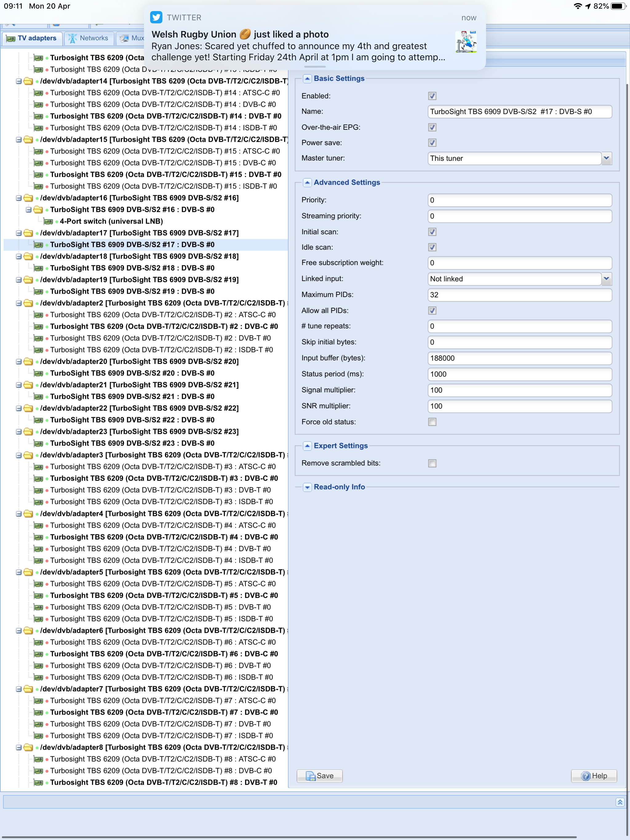Click folder icon of /dev/dvb/adapter17
The image size is (630, 840).
(x=28, y=233)
